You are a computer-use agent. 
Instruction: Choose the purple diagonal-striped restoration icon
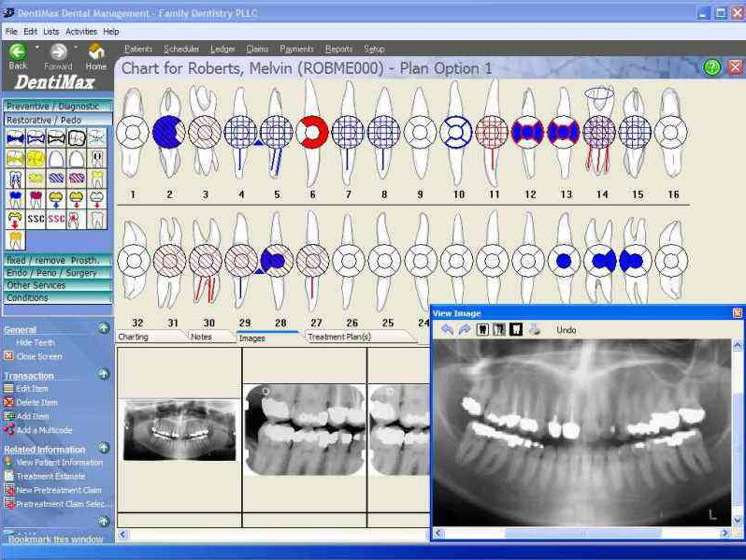77,179
